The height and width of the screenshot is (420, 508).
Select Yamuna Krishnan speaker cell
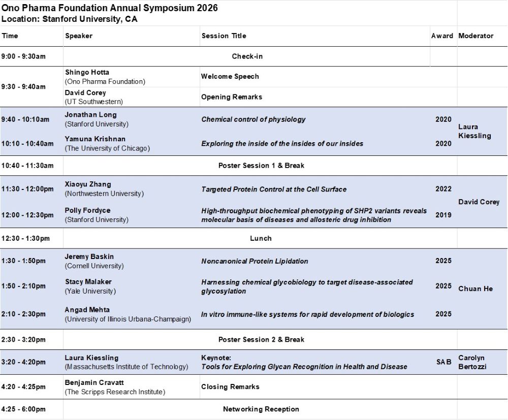[x=95, y=139]
